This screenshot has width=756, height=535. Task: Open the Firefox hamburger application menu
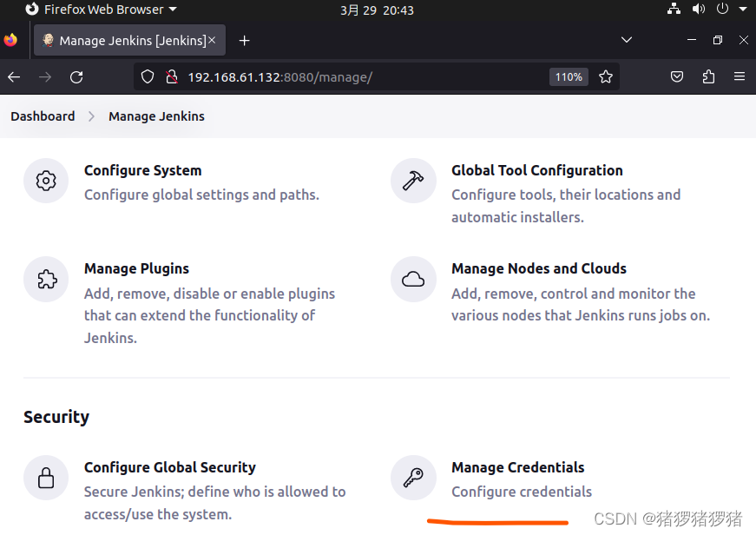click(x=740, y=76)
